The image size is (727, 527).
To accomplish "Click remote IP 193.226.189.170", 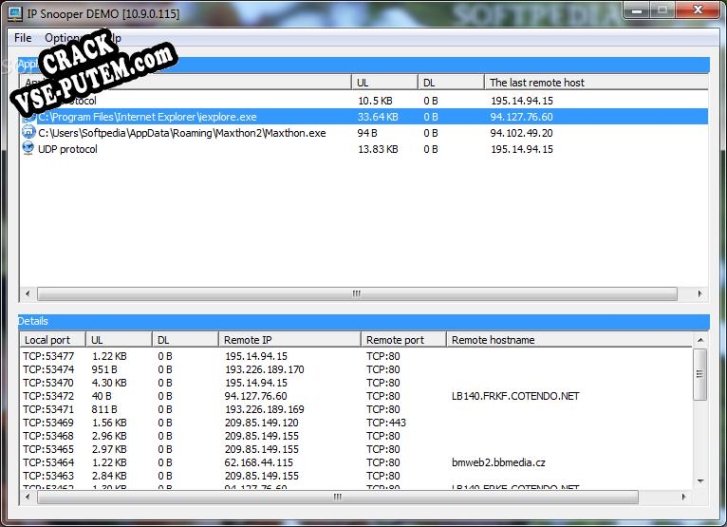I will pos(264,369).
